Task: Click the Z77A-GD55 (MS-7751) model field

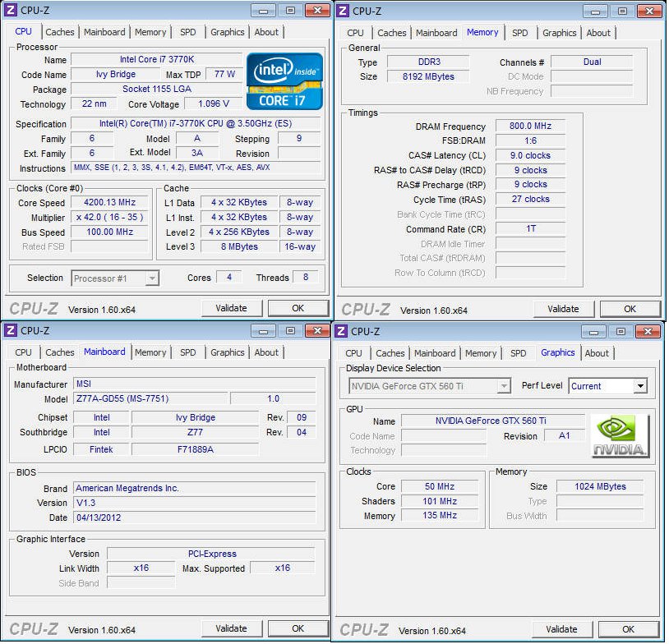Action: coord(150,398)
